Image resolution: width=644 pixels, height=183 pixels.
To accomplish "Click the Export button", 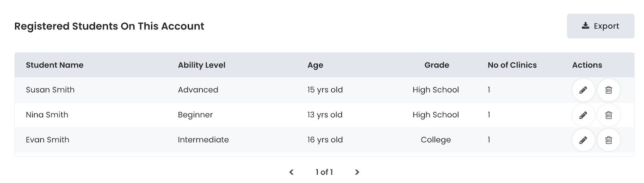I will (601, 26).
